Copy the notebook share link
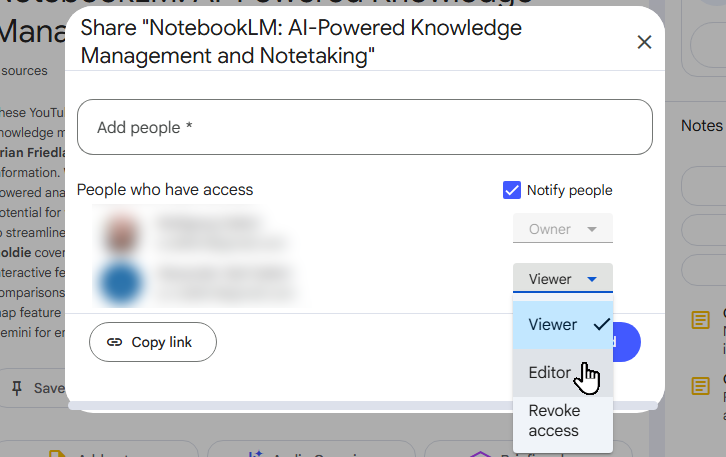 click(x=153, y=342)
